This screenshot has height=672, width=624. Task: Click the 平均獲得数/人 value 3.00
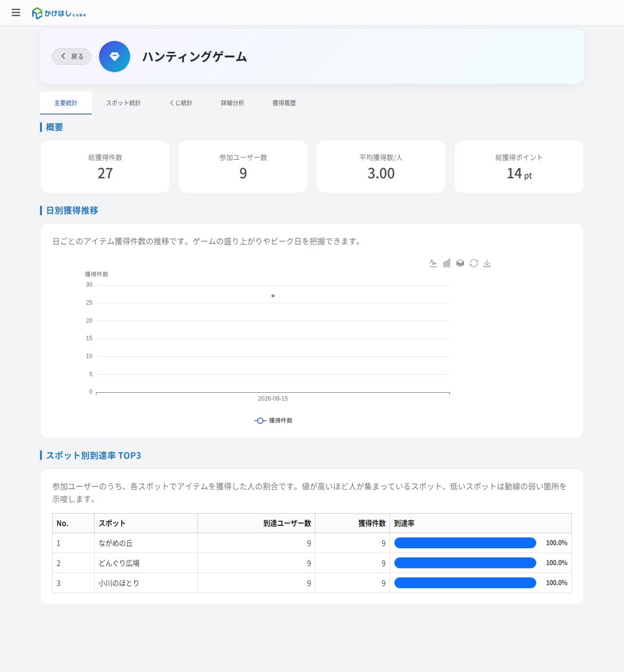click(x=381, y=173)
